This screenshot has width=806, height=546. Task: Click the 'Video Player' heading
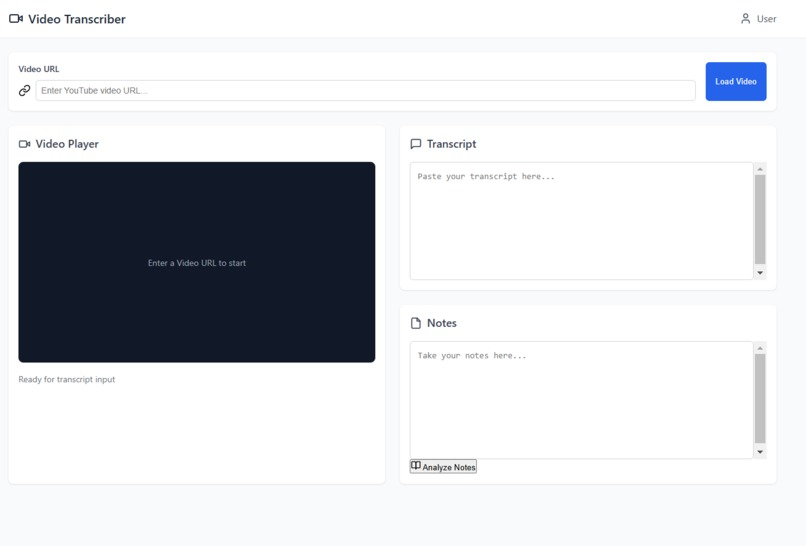point(67,144)
